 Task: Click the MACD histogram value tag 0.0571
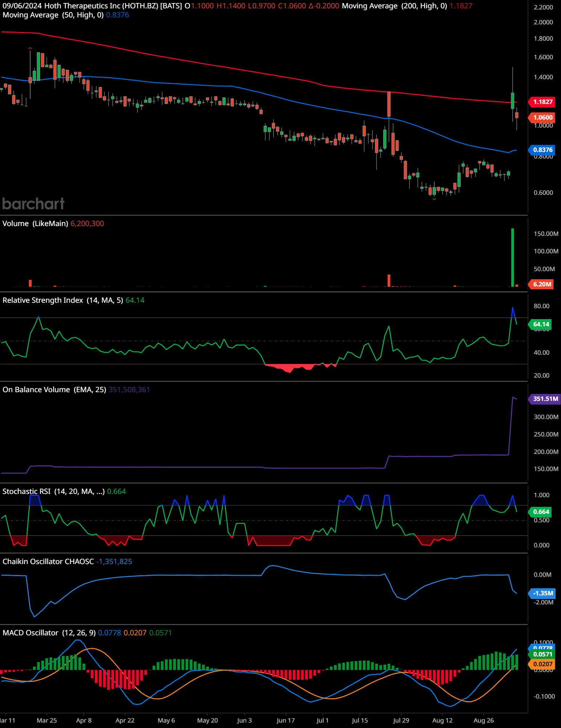tap(542, 654)
